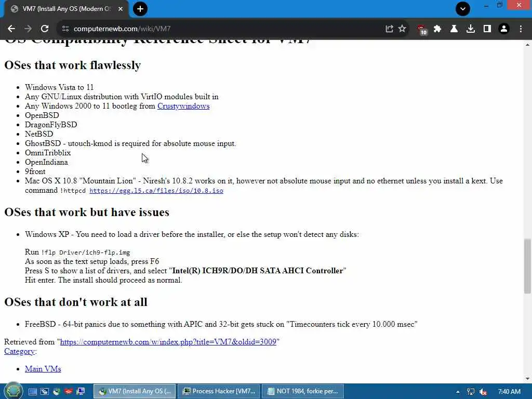The width and height of the screenshot is (532, 399).
Task: Click the 7:40 AM taskbar clock
Action: [509, 392]
